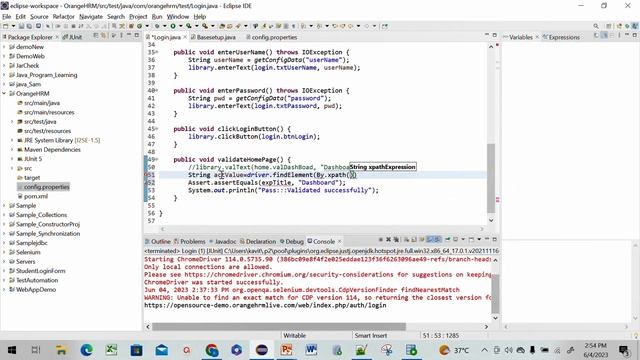The image size is (640, 360).
Task: Open the Problems view tab
Action: pos(189,241)
